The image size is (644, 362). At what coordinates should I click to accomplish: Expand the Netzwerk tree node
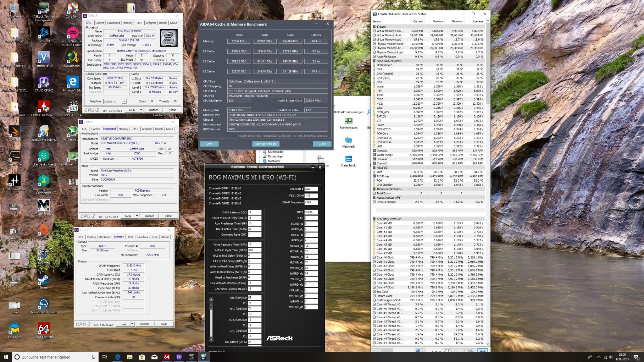pyautogui.click(x=260, y=161)
